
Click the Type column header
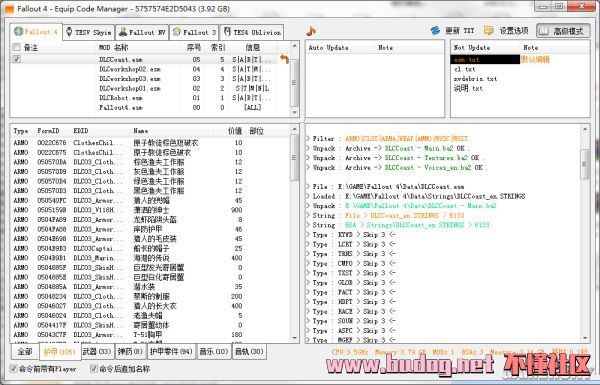tap(21, 131)
